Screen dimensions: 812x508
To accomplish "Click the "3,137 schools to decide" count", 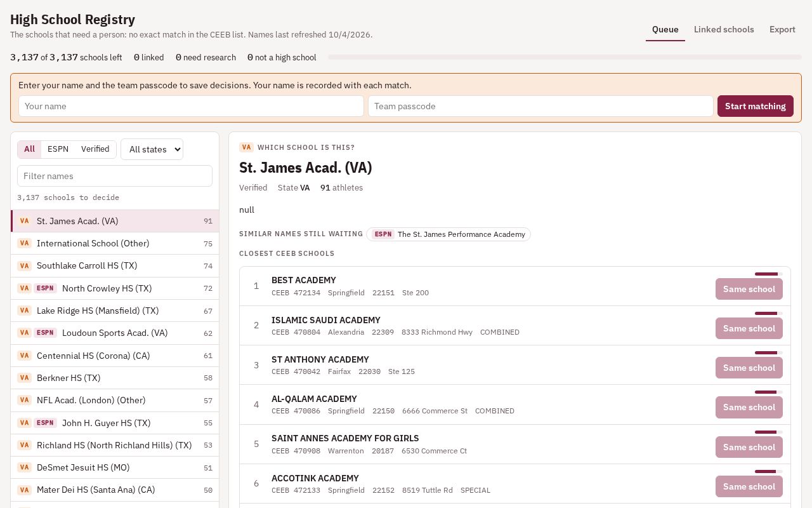I will 68,197.
